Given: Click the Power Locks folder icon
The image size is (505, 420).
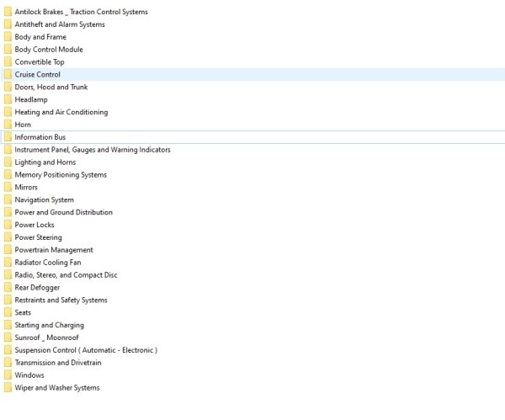Looking at the screenshot, I should coord(8,225).
